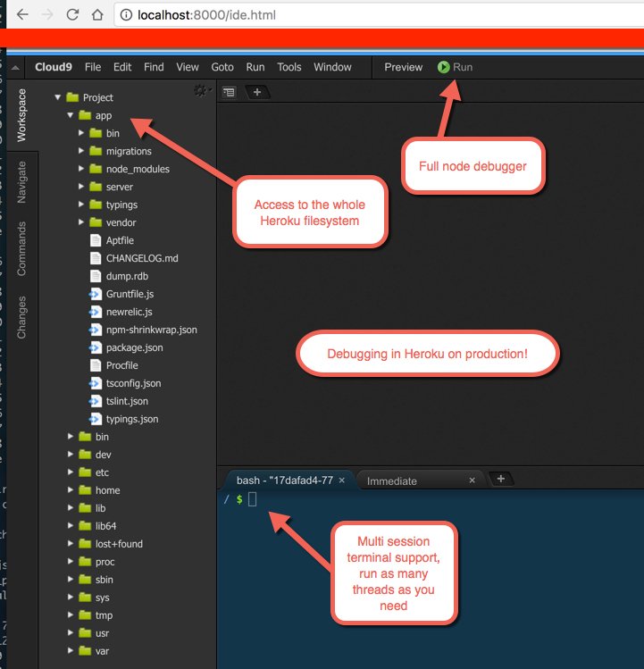Expand the lib64 folder
The width and height of the screenshot is (644, 669).
(71, 525)
